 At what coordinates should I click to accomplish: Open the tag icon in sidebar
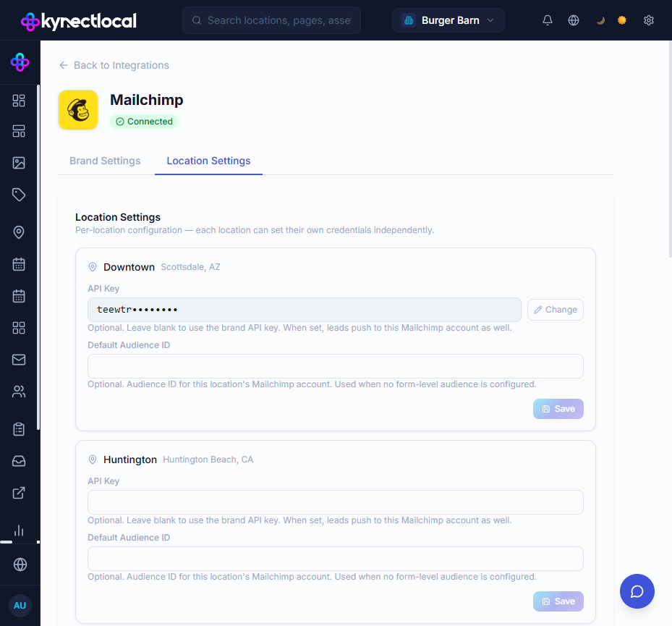point(19,195)
